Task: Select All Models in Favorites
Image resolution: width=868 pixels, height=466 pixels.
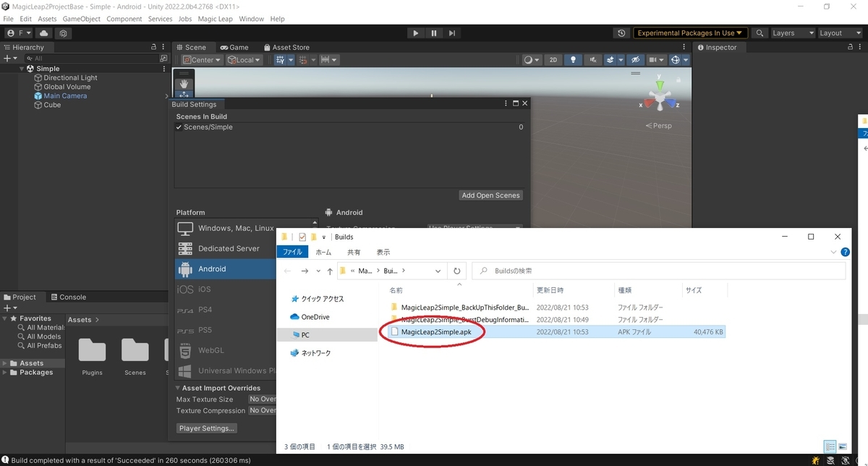Action: click(43, 336)
